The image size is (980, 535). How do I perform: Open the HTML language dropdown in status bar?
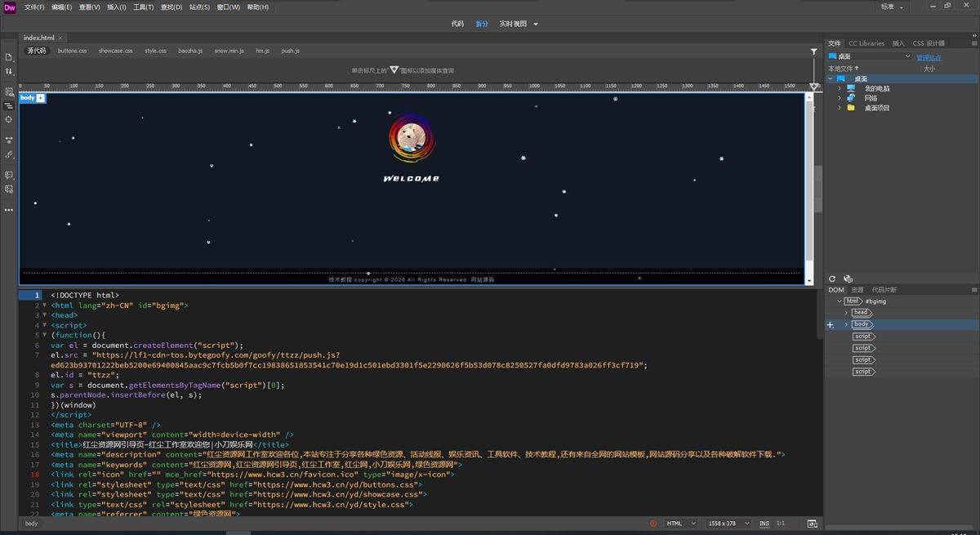681,524
